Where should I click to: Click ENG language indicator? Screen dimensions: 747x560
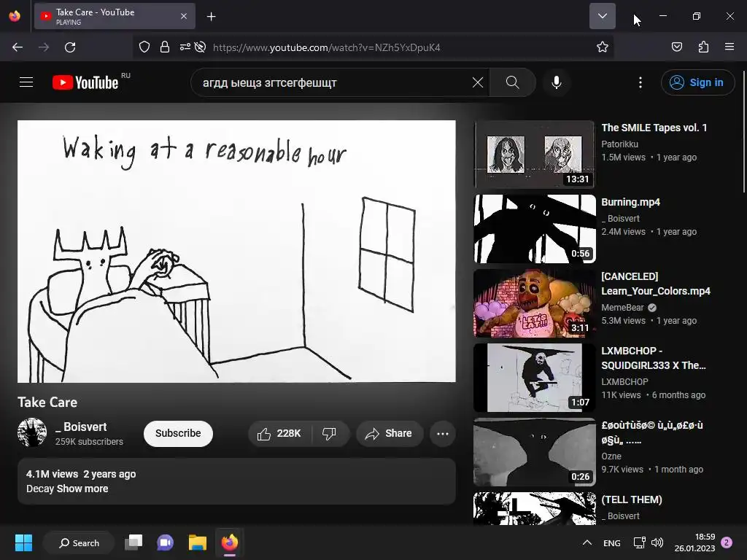[x=612, y=542]
